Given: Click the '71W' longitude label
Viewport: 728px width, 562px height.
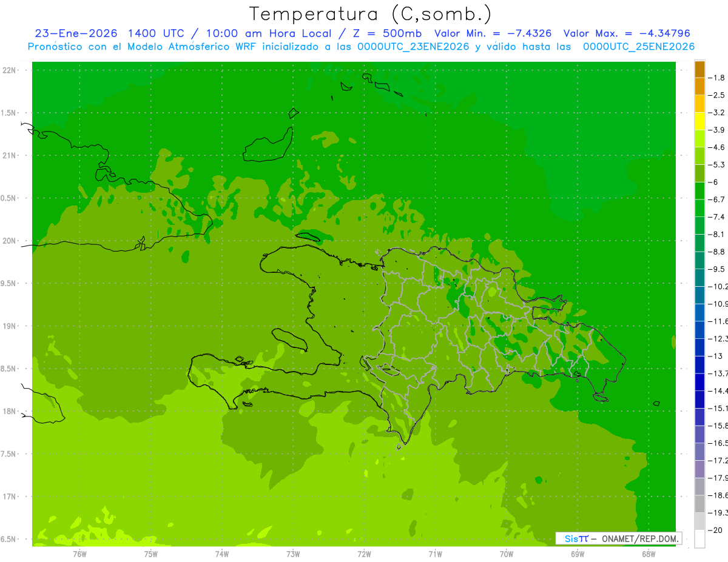Looking at the screenshot, I should 435,554.
